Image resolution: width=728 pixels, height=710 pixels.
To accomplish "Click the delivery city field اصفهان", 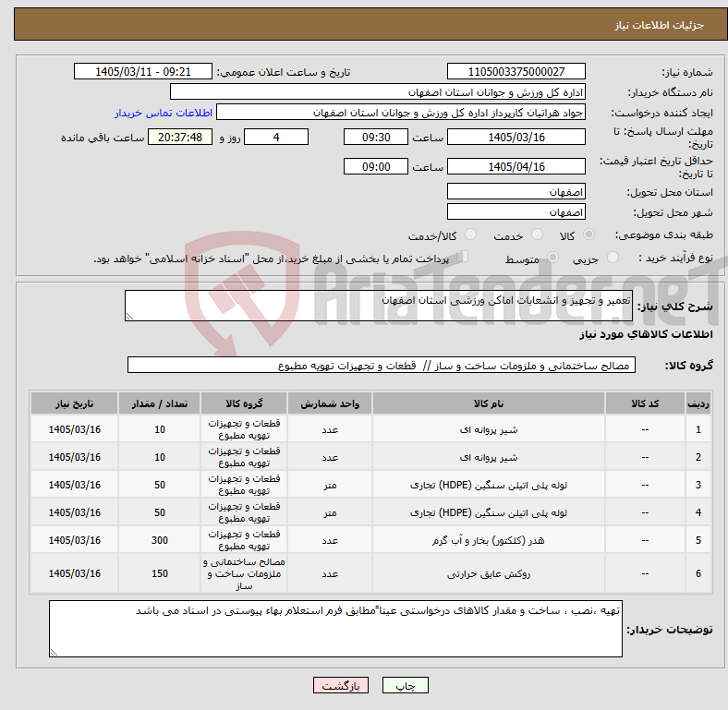I will (516, 211).
